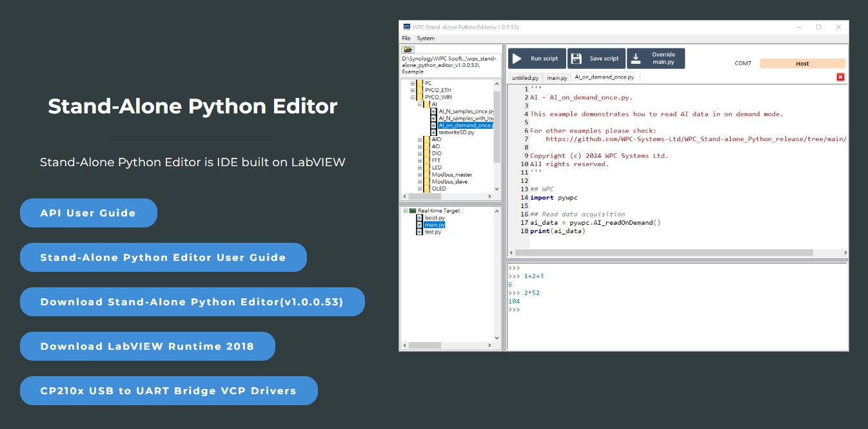Collapse the AI example folder
The width and height of the screenshot is (868, 429).
tap(419, 104)
